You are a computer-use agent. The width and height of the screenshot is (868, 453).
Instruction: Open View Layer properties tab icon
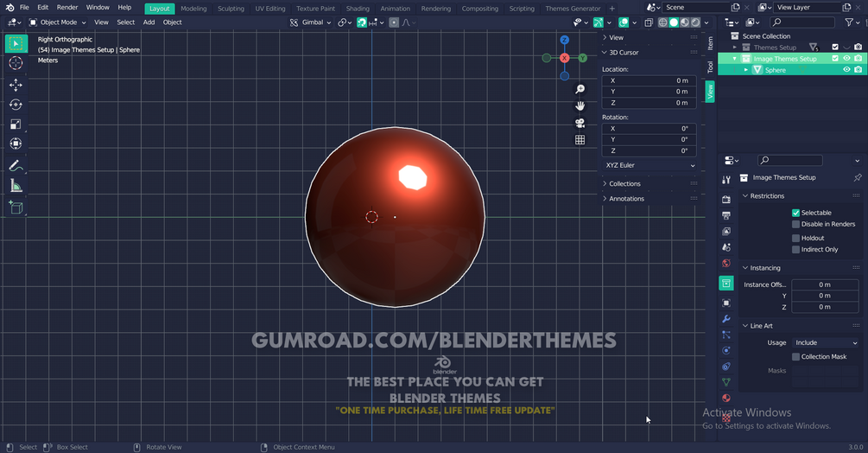726,231
